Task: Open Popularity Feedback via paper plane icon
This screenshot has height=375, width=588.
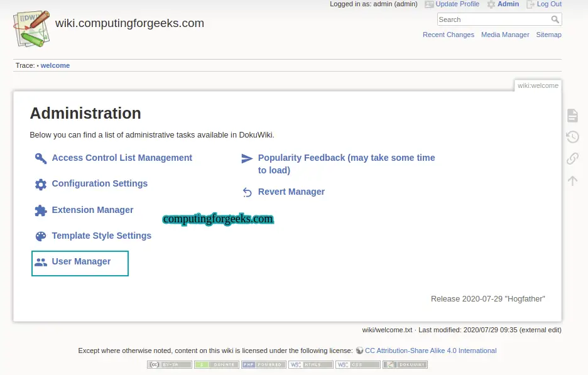Action: click(x=247, y=159)
